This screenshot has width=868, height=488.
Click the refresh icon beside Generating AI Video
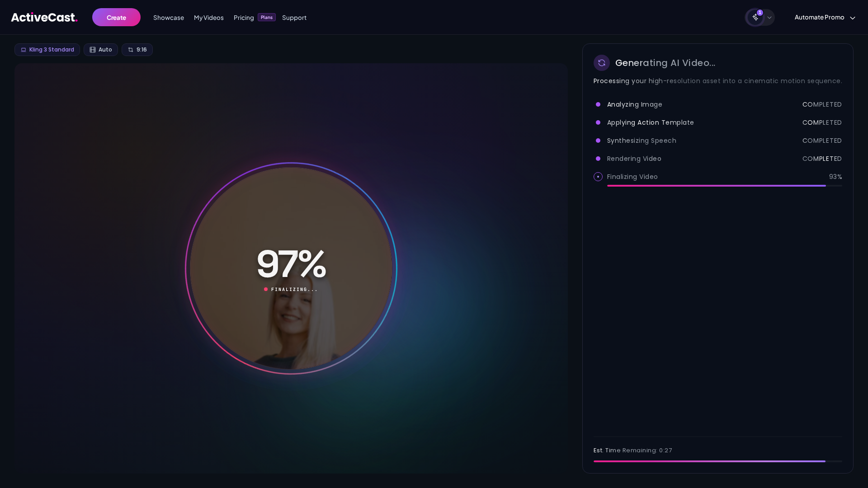[x=602, y=63]
